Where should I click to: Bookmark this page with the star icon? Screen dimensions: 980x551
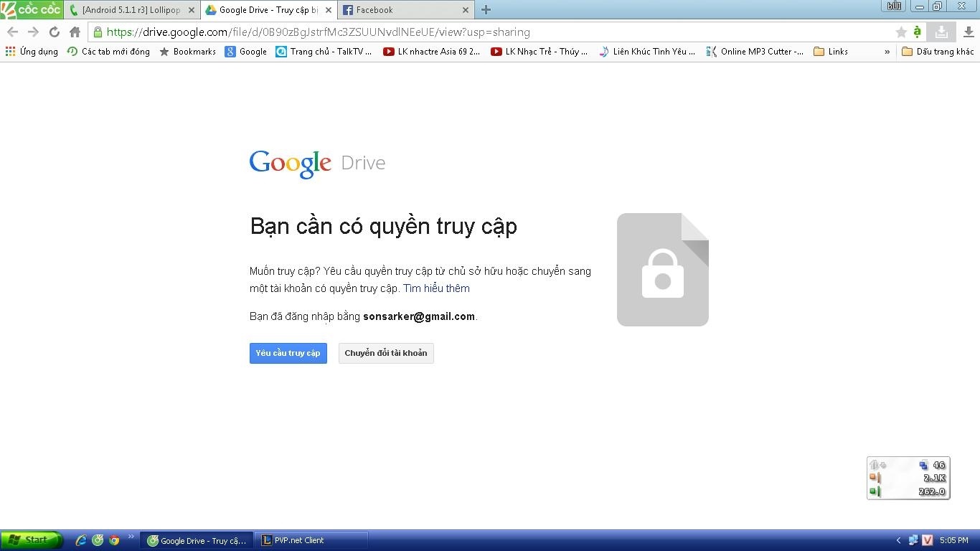click(901, 32)
